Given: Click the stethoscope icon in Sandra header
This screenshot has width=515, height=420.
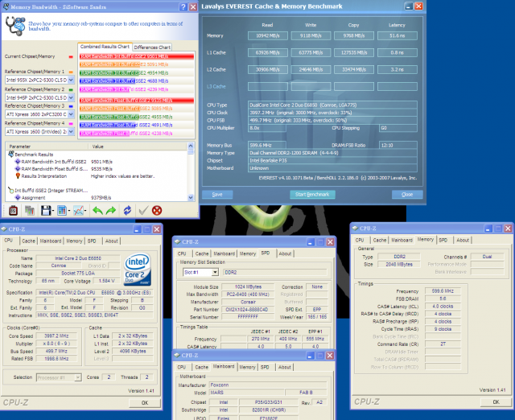Looking at the screenshot, I should (x=15, y=27).
